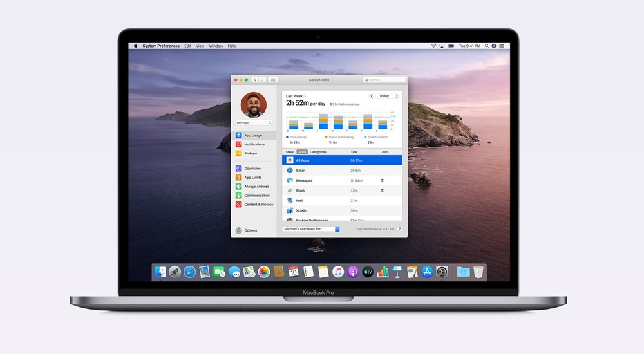Open the Edit menu in menu bar
Image resolution: width=644 pixels, height=354 pixels.
pyautogui.click(x=187, y=46)
